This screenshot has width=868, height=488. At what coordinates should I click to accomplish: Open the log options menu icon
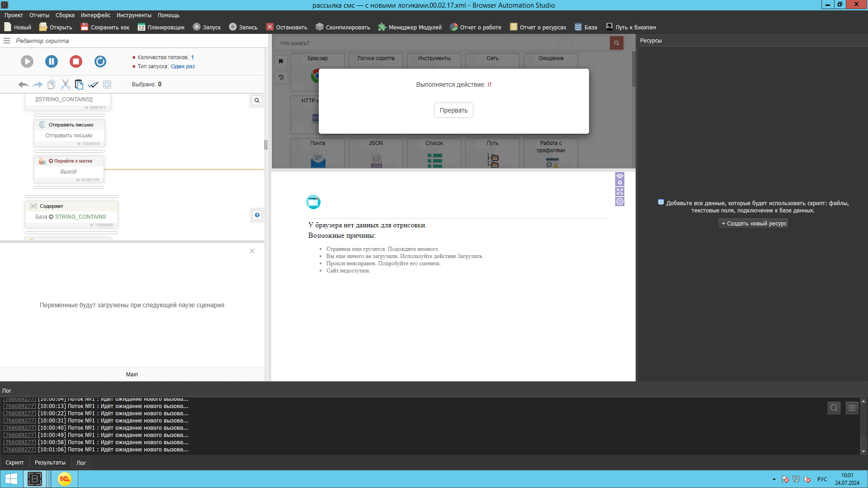click(852, 408)
